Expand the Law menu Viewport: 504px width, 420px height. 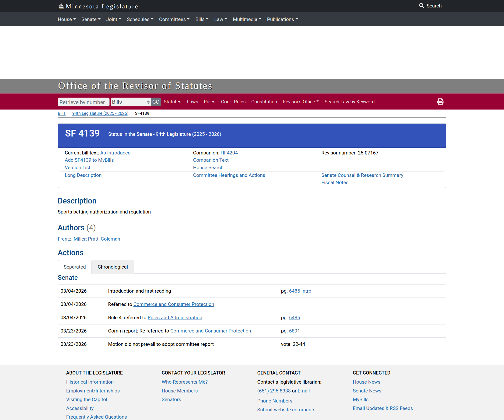coord(220,19)
